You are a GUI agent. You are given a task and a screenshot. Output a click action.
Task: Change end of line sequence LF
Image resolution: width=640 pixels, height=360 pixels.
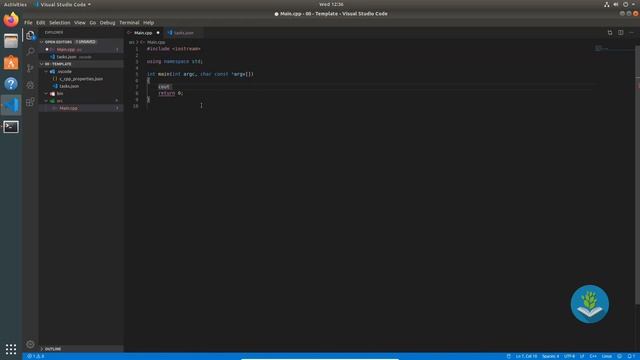click(582, 356)
